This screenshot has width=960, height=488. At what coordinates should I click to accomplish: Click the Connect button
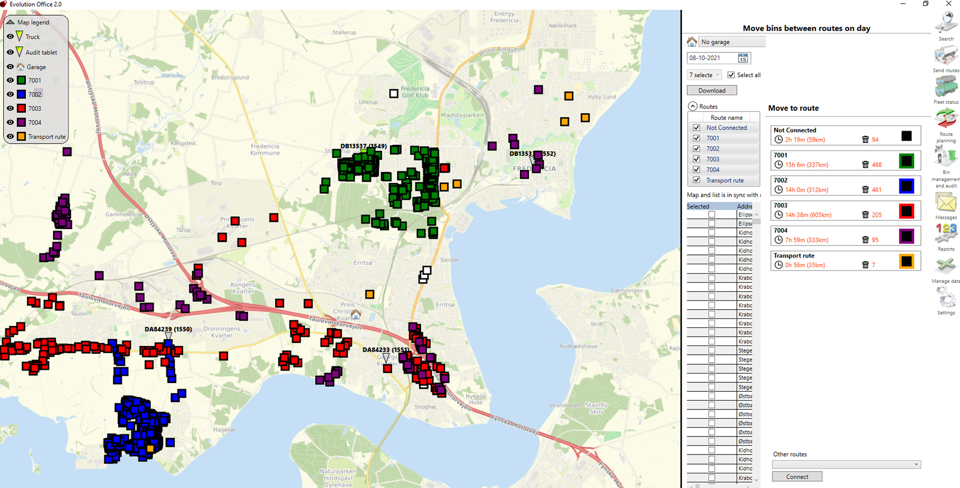click(x=797, y=477)
